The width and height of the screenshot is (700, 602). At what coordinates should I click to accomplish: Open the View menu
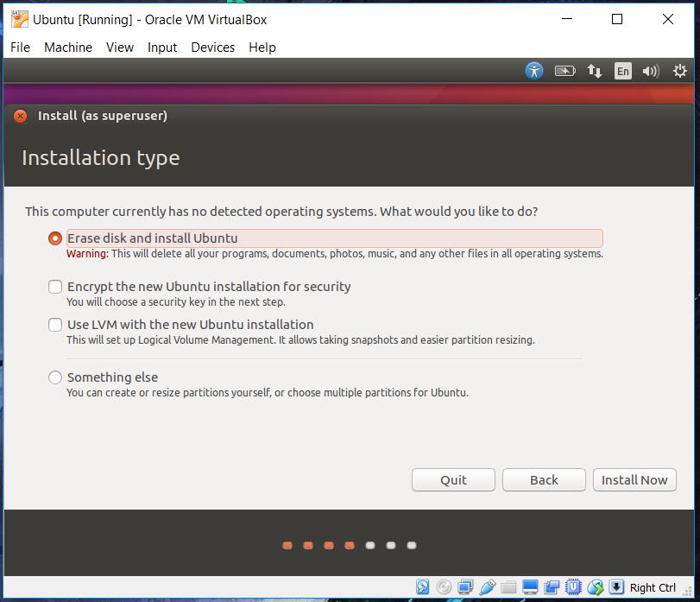120,48
